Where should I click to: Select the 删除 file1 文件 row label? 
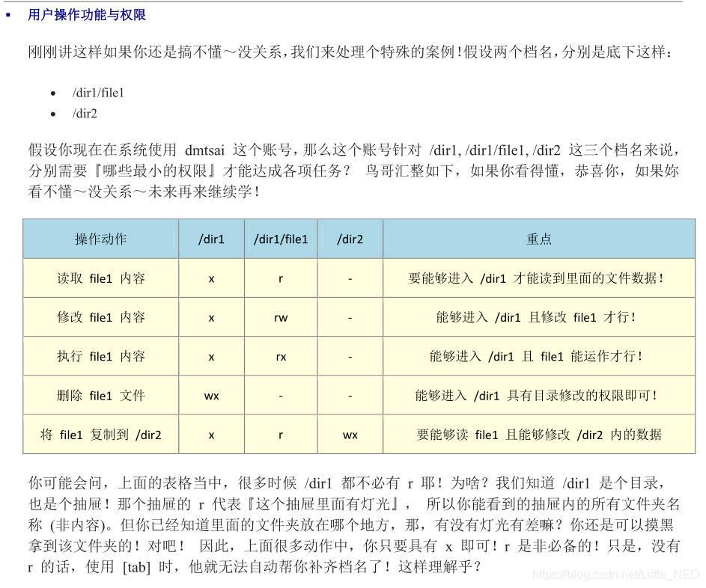101,396
